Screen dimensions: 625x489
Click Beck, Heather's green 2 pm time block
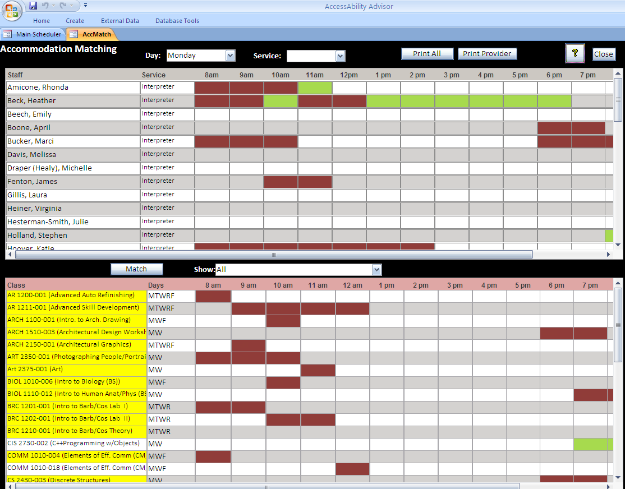(418, 101)
